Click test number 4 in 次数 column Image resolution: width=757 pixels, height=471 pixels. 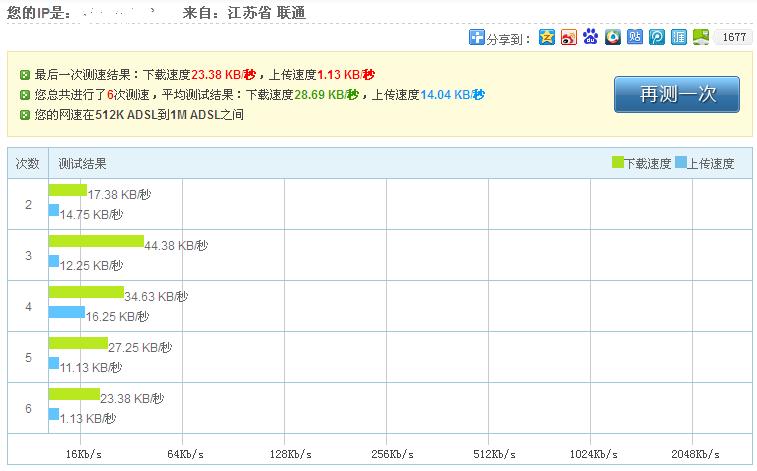pyautogui.click(x=28, y=307)
